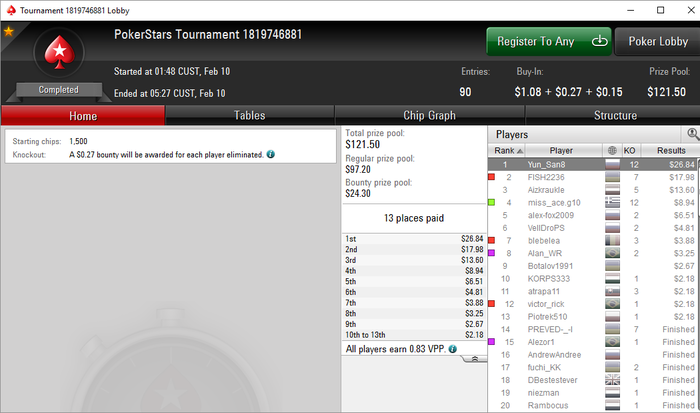The image size is (700, 413).
Task: Click the Knockout bounty info icon
Action: click(x=271, y=154)
